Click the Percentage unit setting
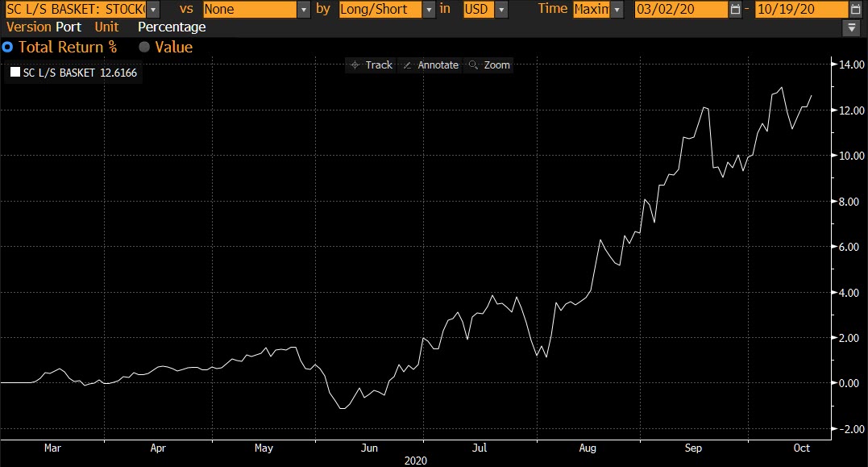Screen dimensions: 868x467 (172, 27)
